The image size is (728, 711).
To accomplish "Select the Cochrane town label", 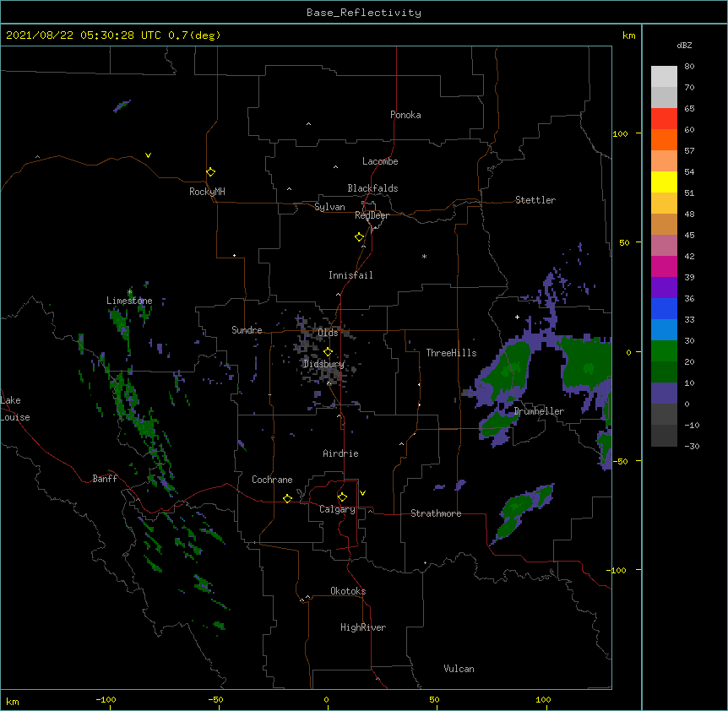I will pyautogui.click(x=272, y=480).
